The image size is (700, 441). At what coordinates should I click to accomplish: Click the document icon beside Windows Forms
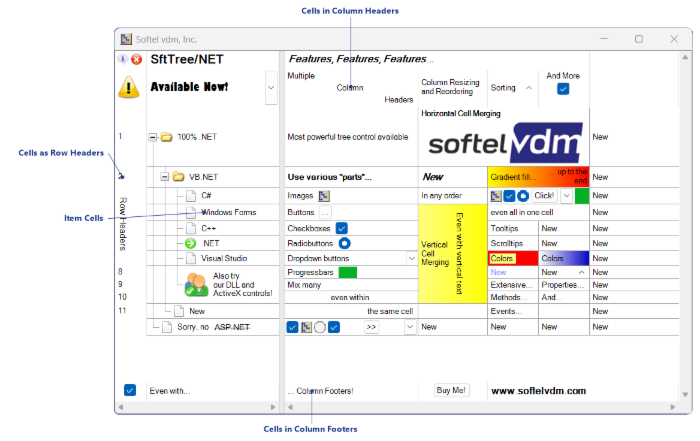pyautogui.click(x=191, y=212)
